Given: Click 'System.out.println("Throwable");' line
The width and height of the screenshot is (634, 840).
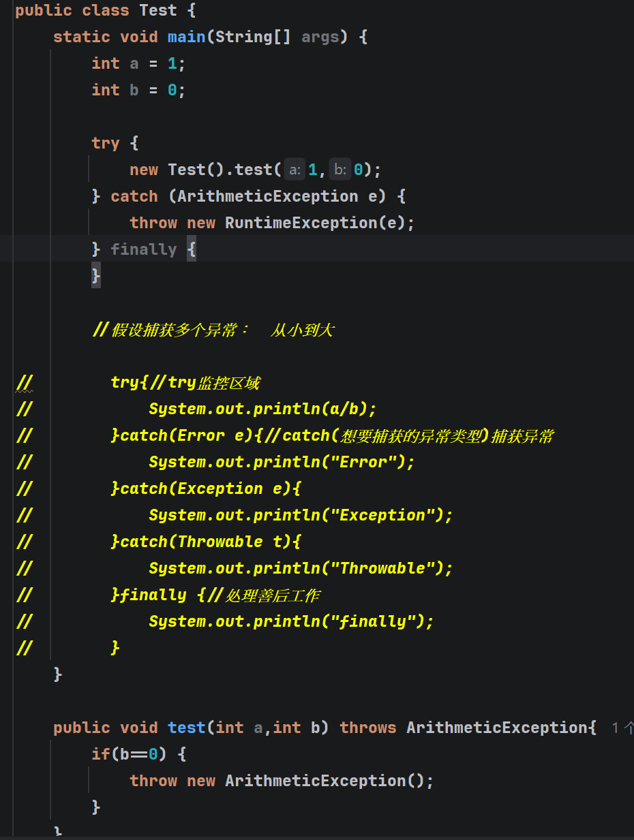Looking at the screenshot, I should (301, 568).
